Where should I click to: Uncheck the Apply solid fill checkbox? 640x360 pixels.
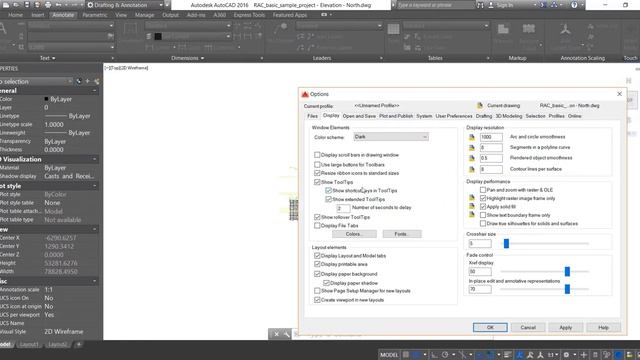483,207
